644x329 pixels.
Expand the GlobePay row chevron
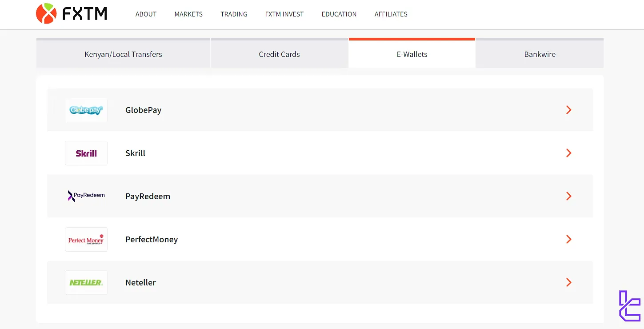(568, 110)
